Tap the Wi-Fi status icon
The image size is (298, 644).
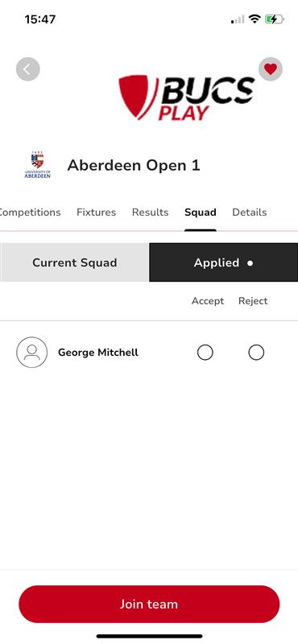point(255,19)
